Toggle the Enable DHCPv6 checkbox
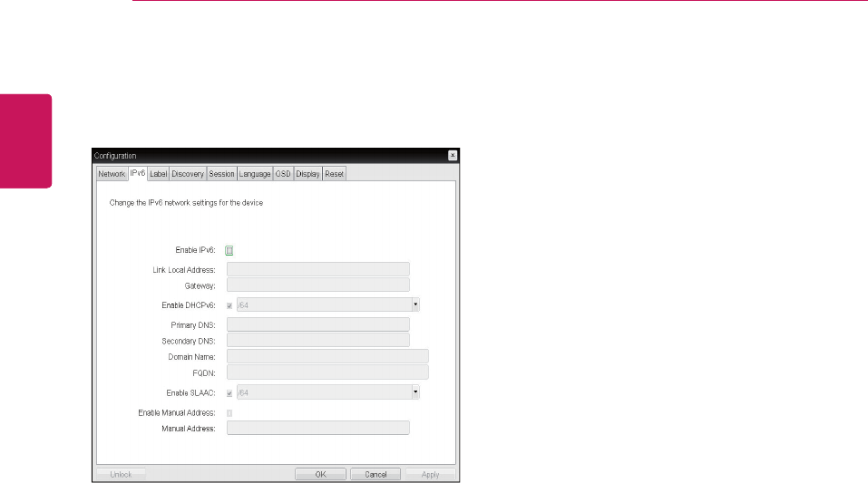This screenshot has width=868, height=483. [229, 305]
